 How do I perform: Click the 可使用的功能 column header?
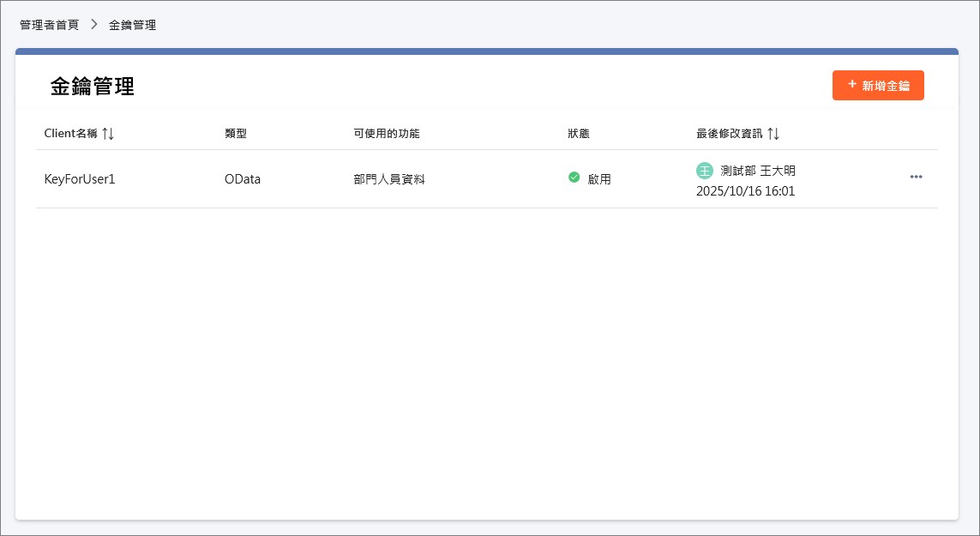pos(387,134)
